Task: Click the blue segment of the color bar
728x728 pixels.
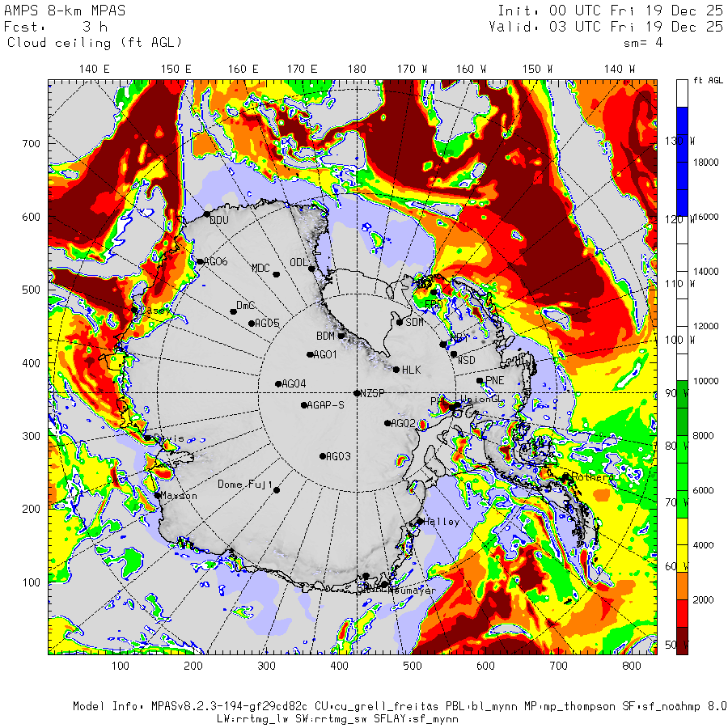Action: tap(682, 162)
